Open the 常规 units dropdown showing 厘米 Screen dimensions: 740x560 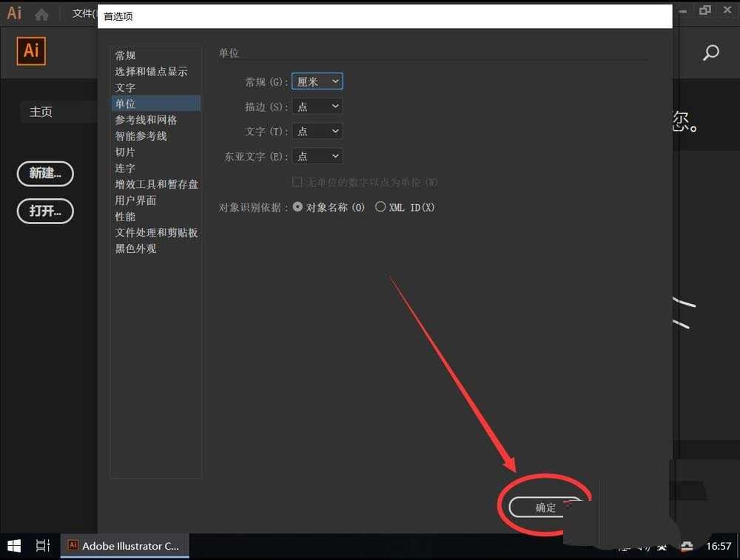click(x=317, y=81)
